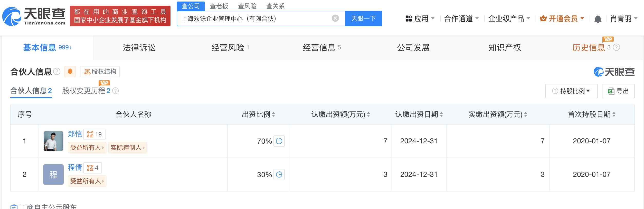Export the table with 导出 button

pos(618,91)
